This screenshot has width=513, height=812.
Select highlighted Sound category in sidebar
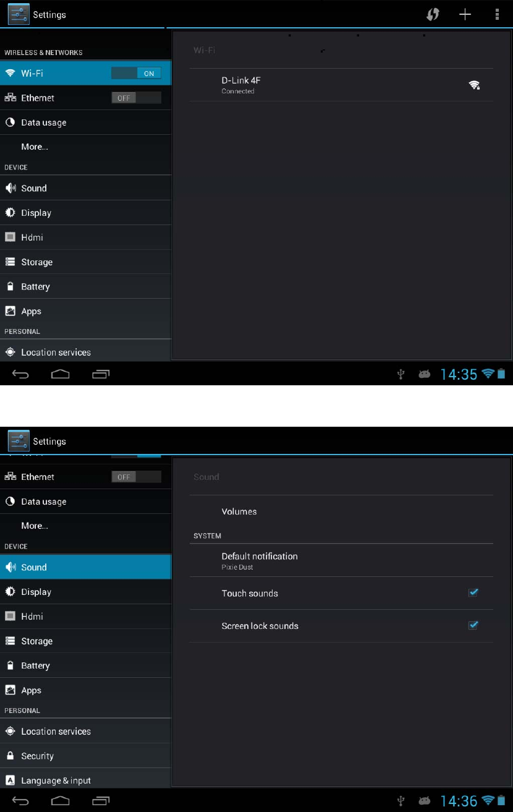click(x=85, y=567)
